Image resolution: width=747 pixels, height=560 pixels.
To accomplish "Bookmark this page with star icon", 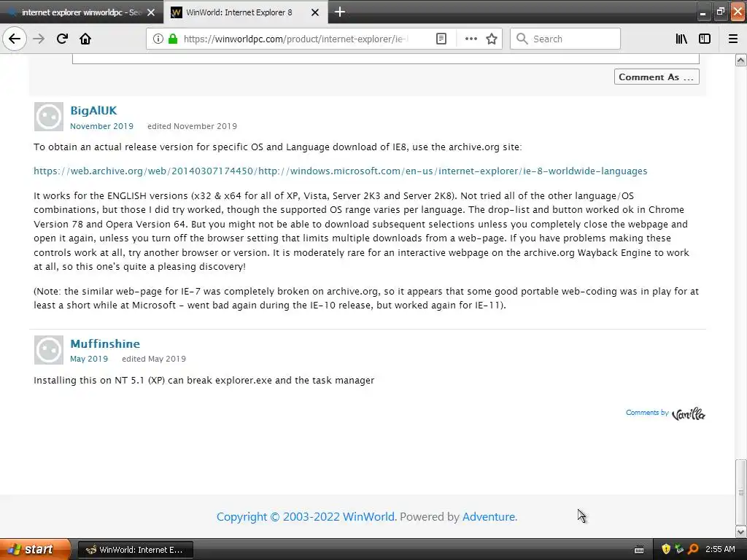I will [492, 39].
